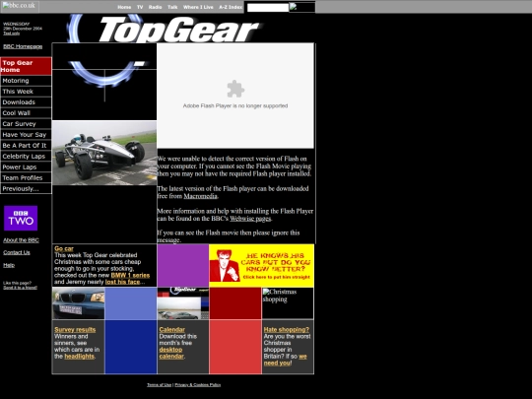Focus the BBC search input field
This screenshot has width=532, height=399.
point(268,8)
